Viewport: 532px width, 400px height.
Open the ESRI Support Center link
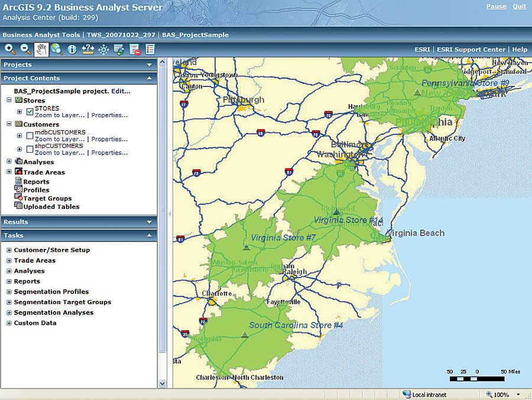click(471, 50)
